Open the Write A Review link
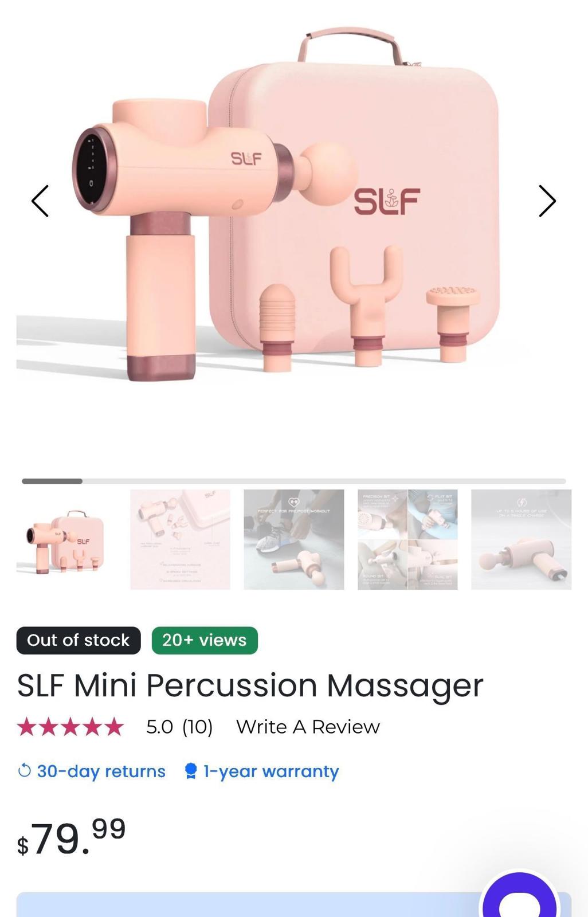This screenshot has width=588, height=917. (308, 727)
